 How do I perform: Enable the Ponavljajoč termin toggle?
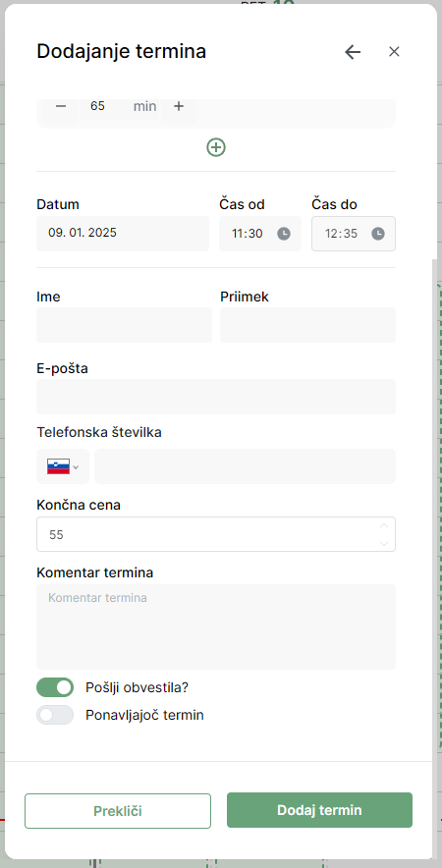click(55, 715)
